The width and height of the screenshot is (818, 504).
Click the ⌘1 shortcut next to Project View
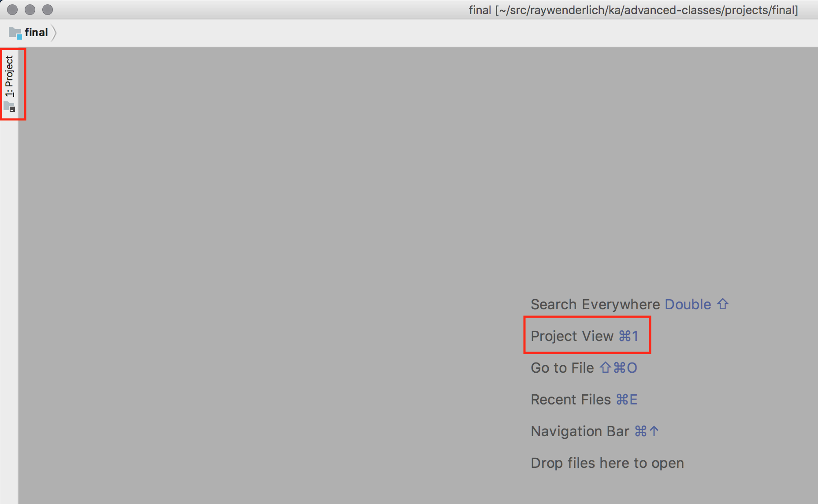tap(628, 336)
